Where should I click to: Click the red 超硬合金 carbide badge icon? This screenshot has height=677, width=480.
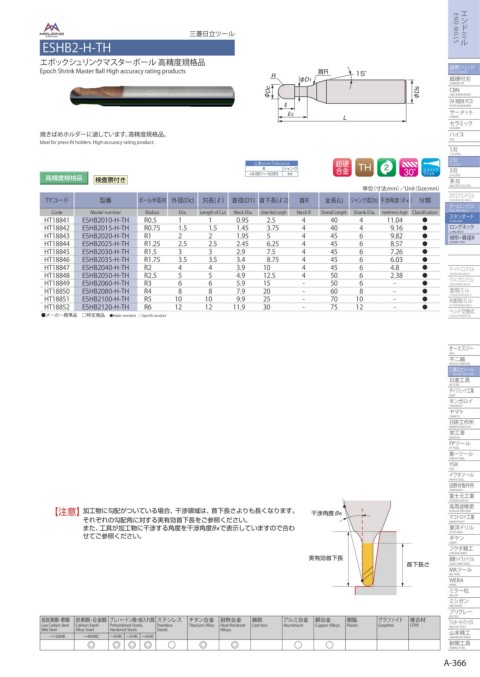[x=342, y=167]
